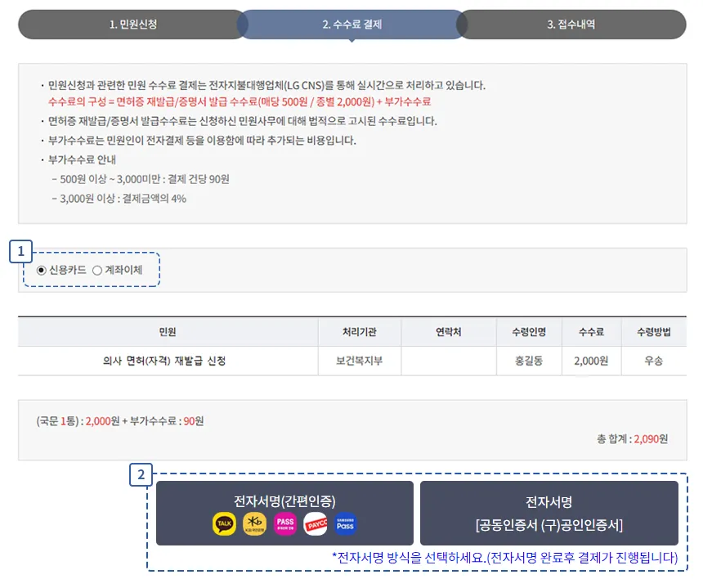Click the blue Samsung Pass icon
The width and height of the screenshot is (703, 588).
tap(345, 523)
